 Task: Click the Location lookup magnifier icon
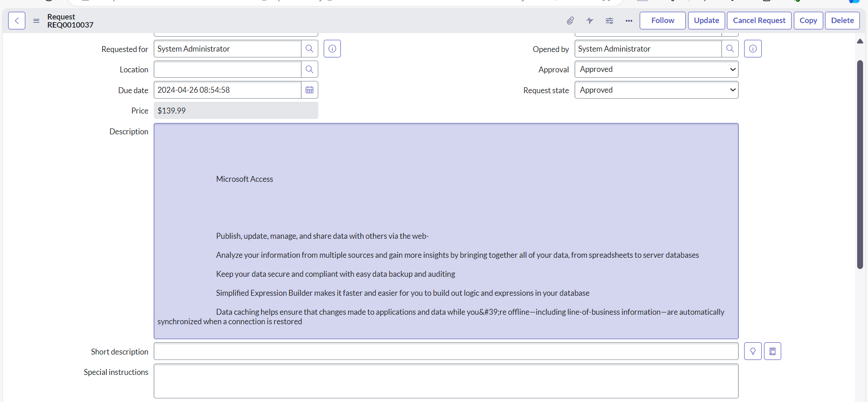click(309, 70)
